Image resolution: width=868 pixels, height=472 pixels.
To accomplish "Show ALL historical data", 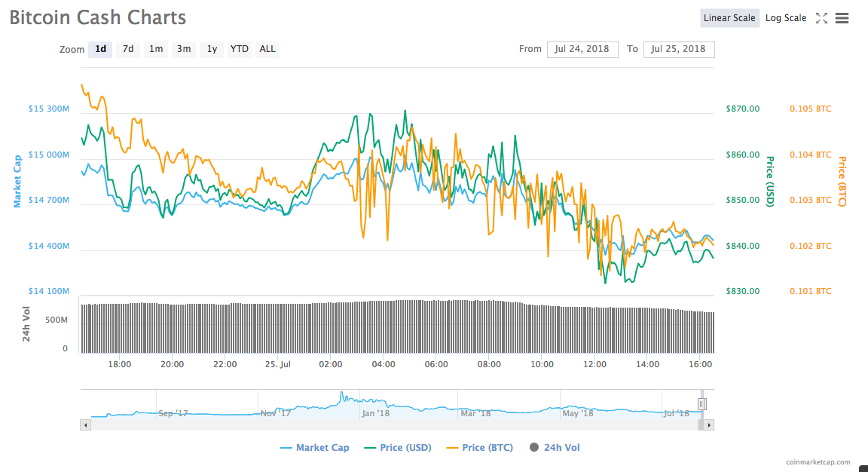I will tap(267, 49).
